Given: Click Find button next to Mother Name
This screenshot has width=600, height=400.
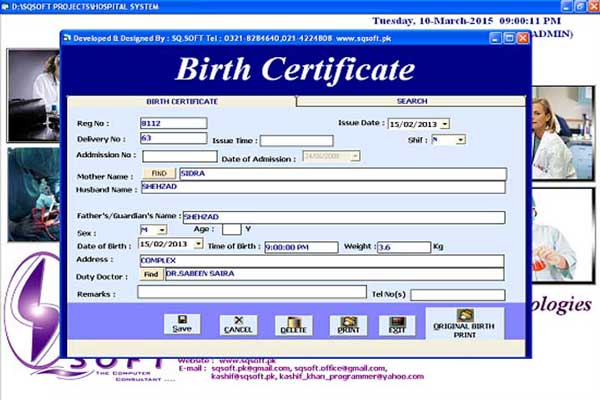Looking at the screenshot, I should click(x=164, y=173).
